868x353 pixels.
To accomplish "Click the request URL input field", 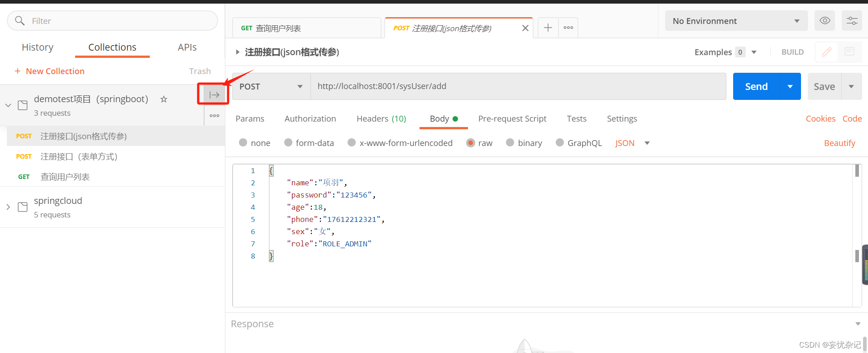I will [x=518, y=86].
